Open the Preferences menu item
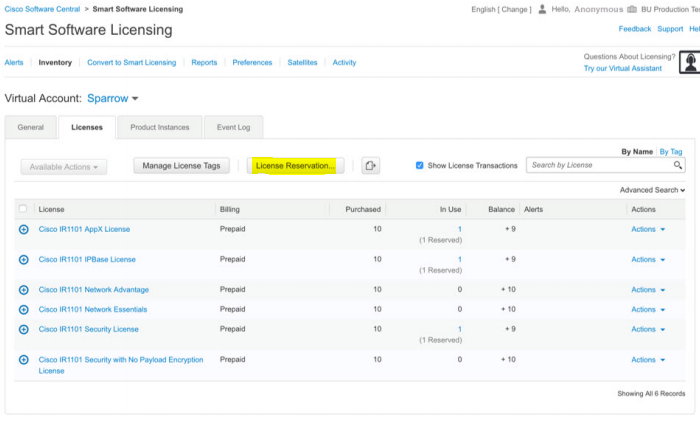Screen dimensions: 700x424 pyautogui.click(x=252, y=62)
